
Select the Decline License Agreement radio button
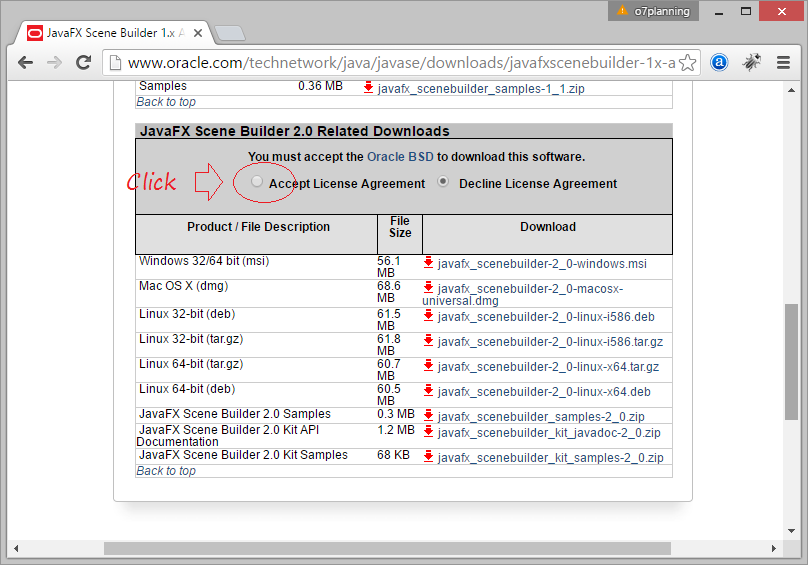click(443, 181)
